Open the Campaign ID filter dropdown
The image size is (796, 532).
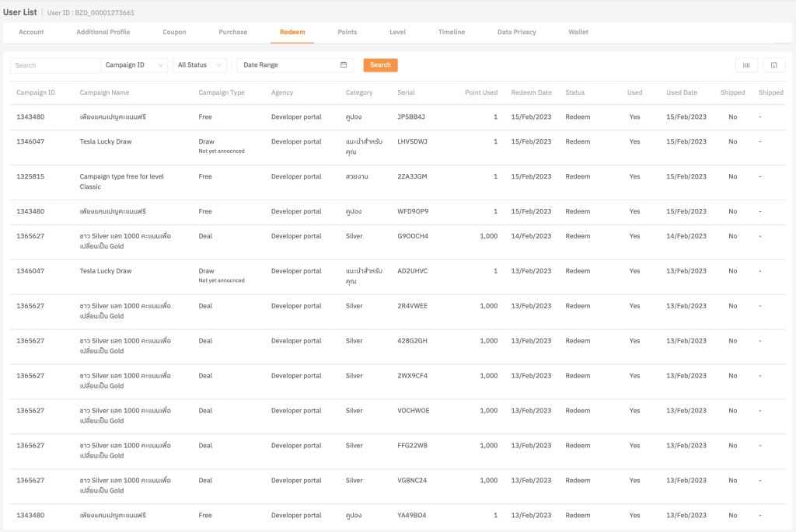click(x=132, y=65)
